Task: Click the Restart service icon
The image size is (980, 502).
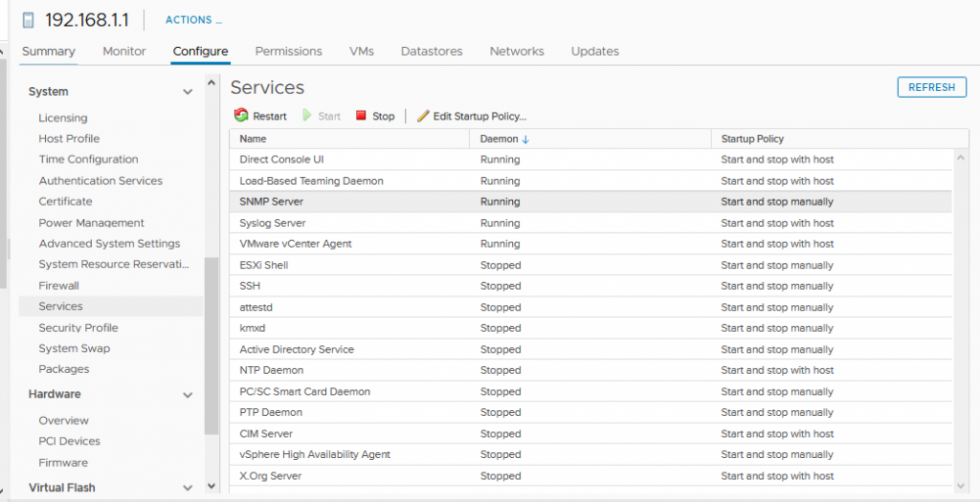Action: click(x=241, y=116)
